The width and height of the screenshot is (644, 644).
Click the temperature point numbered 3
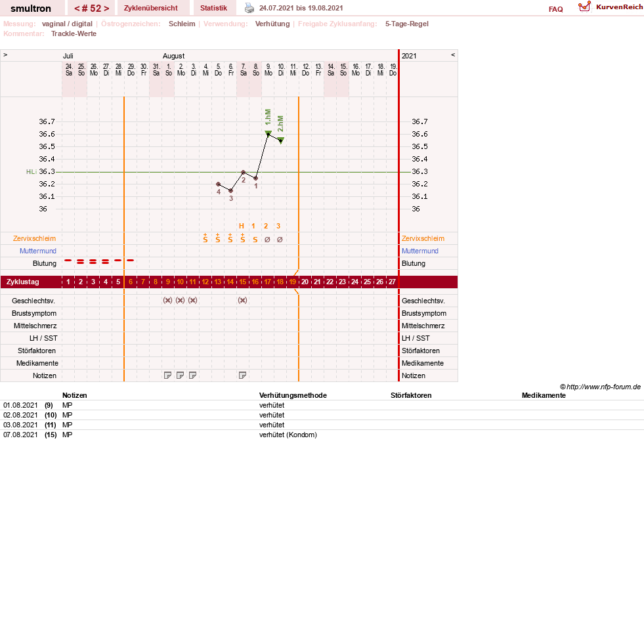231,190
